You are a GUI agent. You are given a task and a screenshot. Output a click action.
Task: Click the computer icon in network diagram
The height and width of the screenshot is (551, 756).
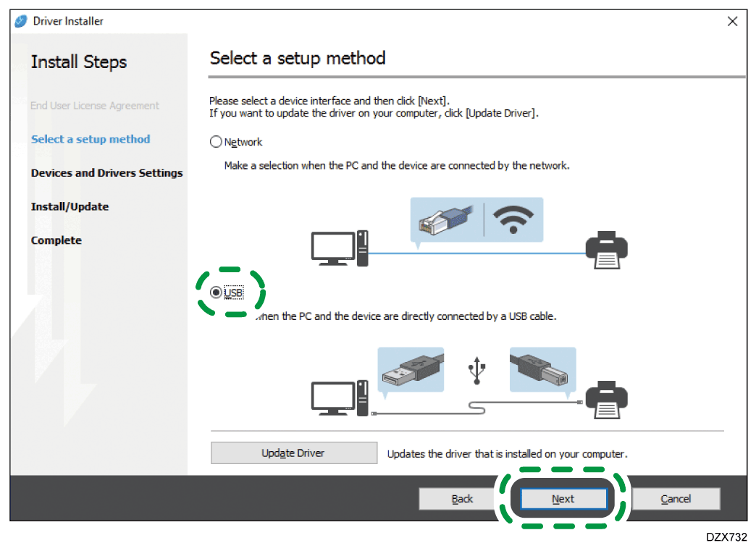coord(339,248)
